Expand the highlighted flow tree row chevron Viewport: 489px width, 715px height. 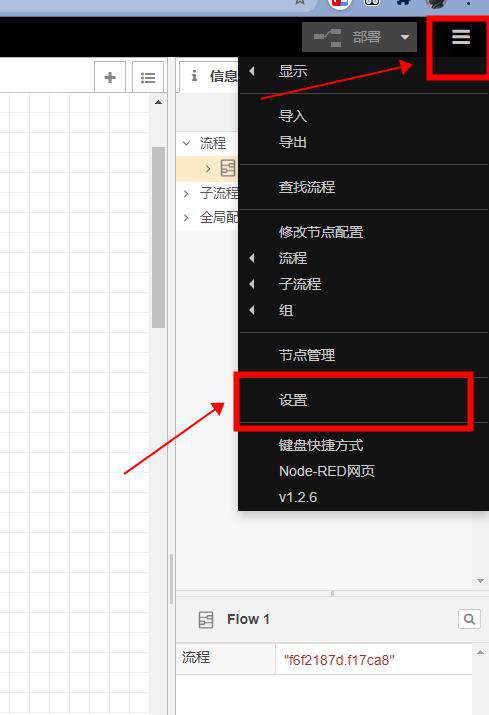(208, 169)
